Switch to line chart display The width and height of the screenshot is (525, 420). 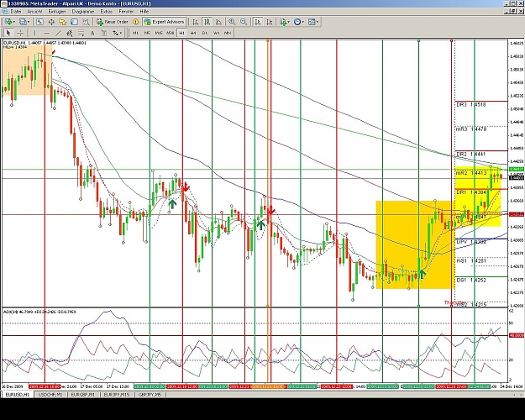[218, 22]
